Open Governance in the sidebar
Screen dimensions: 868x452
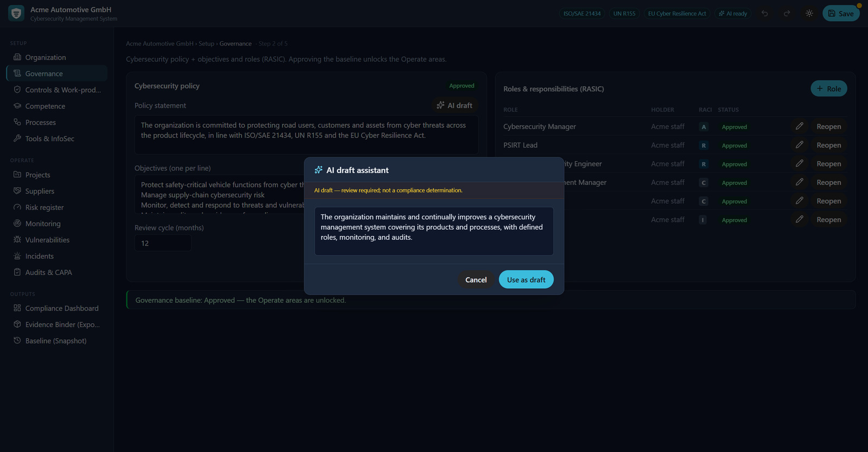click(x=57, y=74)
